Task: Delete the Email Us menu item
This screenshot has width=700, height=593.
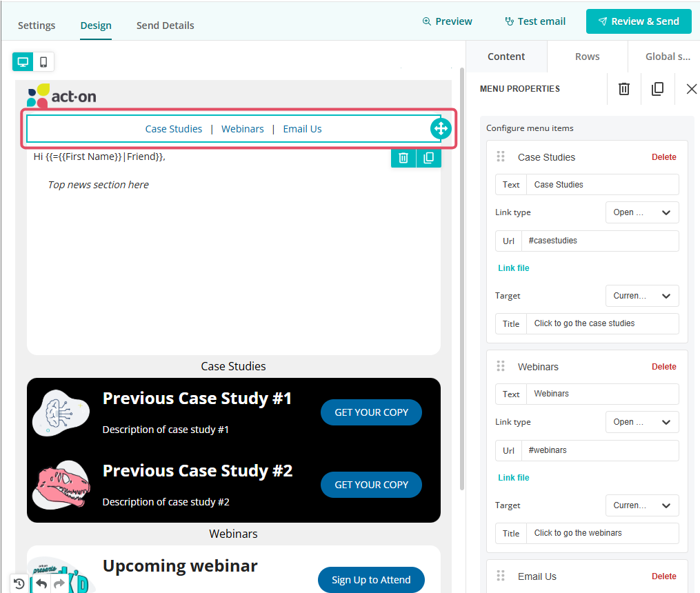Action: [x=664, y=576]
